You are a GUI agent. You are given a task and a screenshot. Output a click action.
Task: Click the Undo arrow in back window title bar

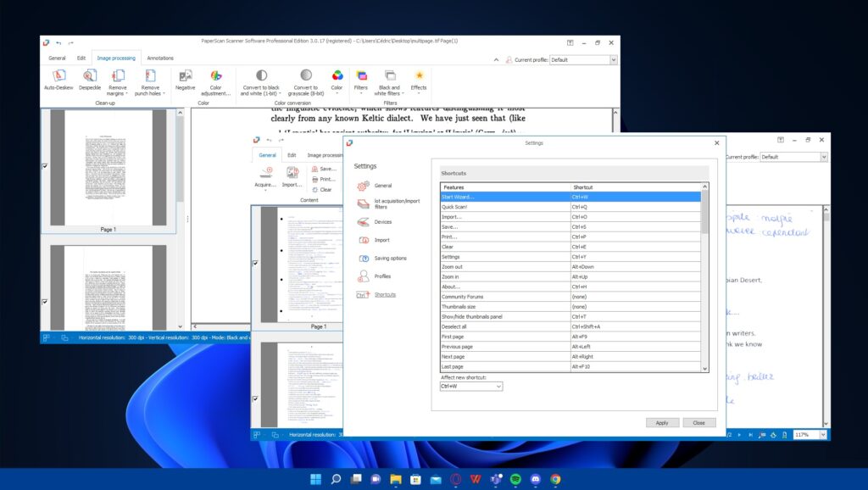58,42
